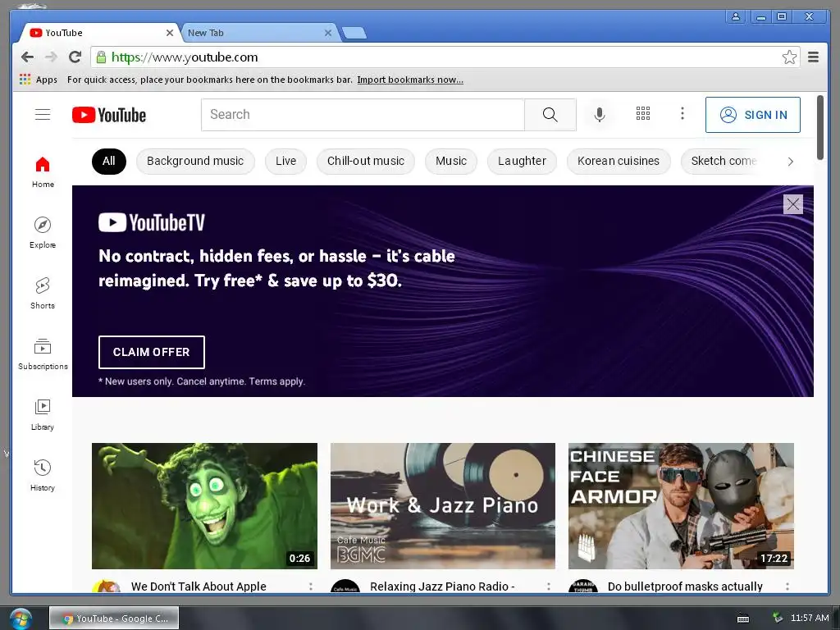840x630 pixels.
Task: Start voice search with microphone icon
Action: [x=600, y=115]
